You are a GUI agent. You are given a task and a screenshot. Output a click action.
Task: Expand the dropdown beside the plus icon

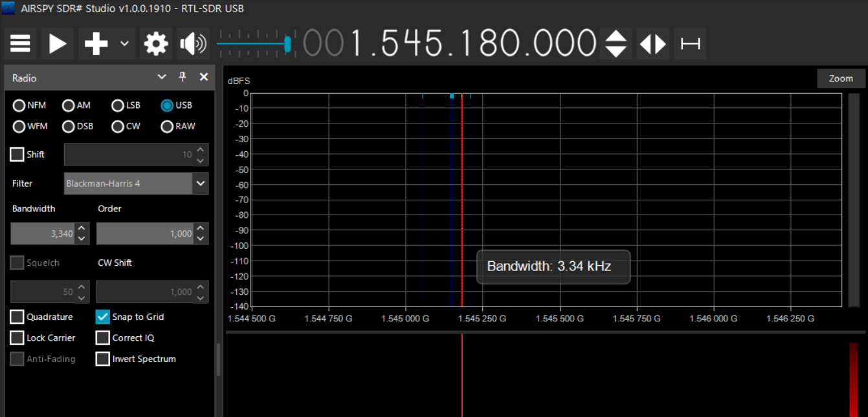pos(124,44)
